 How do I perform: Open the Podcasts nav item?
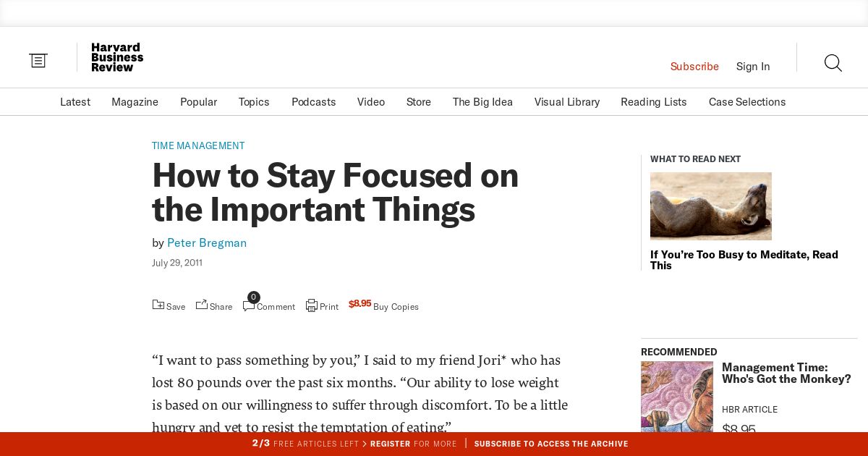[314, 102]
